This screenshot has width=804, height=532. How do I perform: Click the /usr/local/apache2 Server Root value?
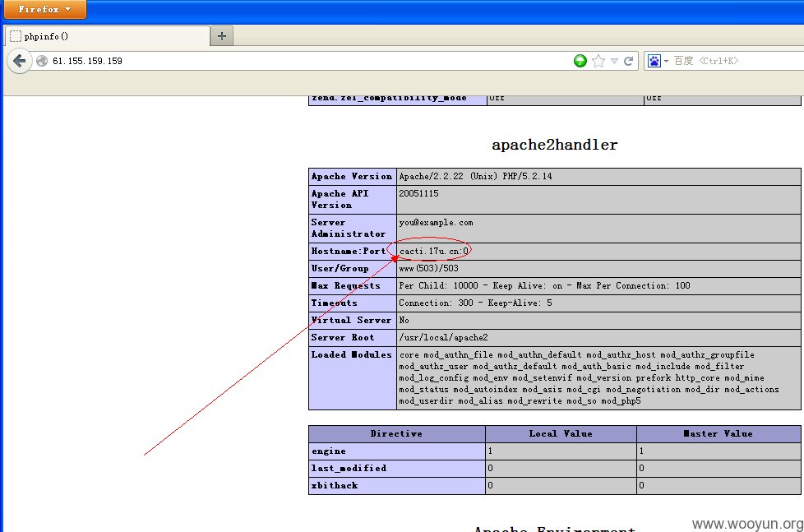(444, 338)
